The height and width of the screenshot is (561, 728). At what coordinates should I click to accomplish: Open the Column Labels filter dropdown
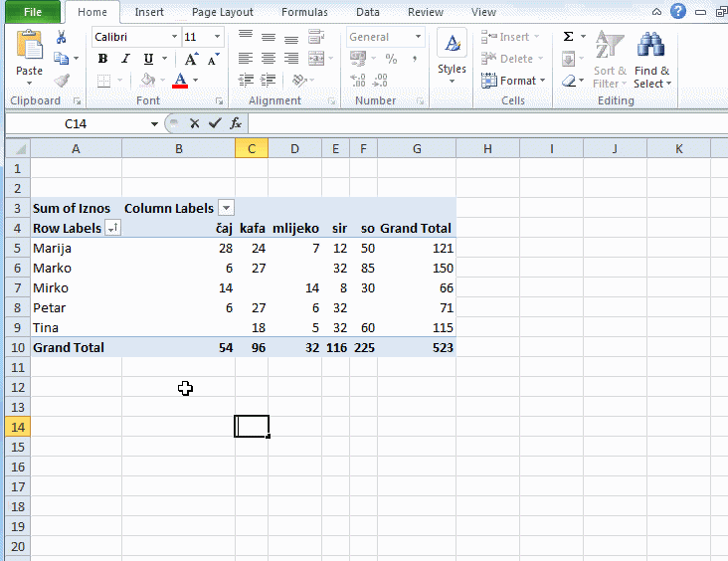(x=226, y=208)
